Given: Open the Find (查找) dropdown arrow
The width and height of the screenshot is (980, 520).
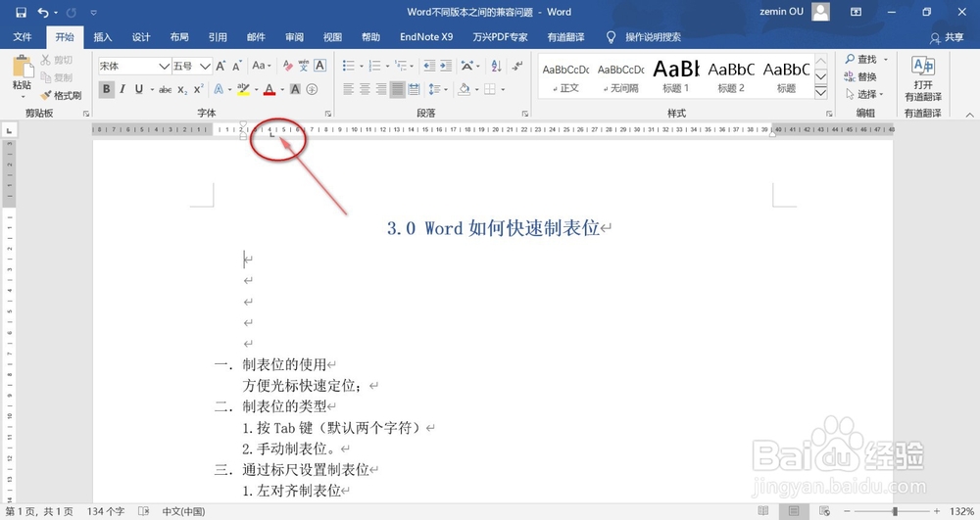Looking at the screenshot, I should pos(886,60).
